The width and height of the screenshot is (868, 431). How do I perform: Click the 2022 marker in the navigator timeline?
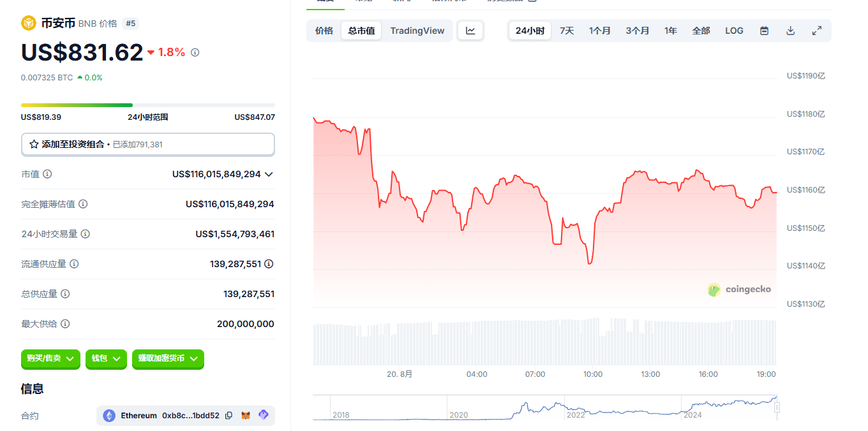(576, 415)
